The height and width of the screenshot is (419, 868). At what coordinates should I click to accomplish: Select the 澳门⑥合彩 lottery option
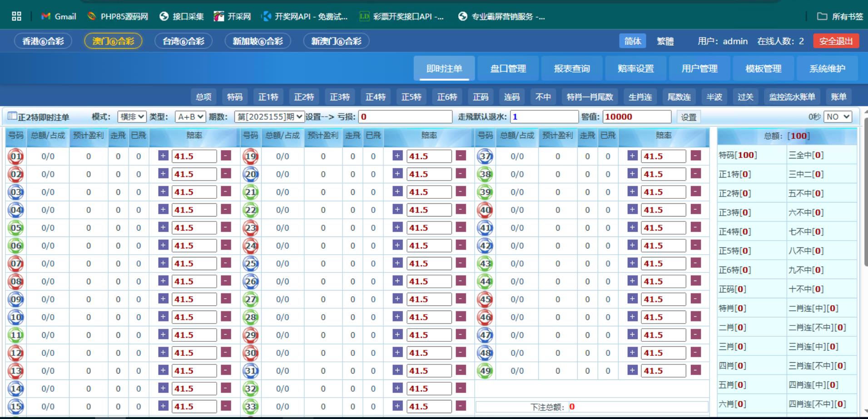click(x=113, y=41)
